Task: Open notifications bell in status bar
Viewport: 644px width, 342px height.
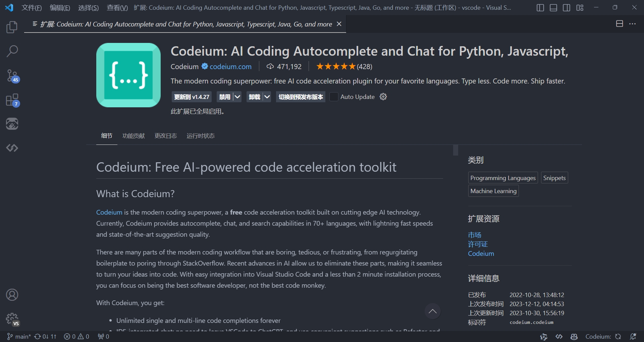Action: pyautogui.click(x=633, y=337)
